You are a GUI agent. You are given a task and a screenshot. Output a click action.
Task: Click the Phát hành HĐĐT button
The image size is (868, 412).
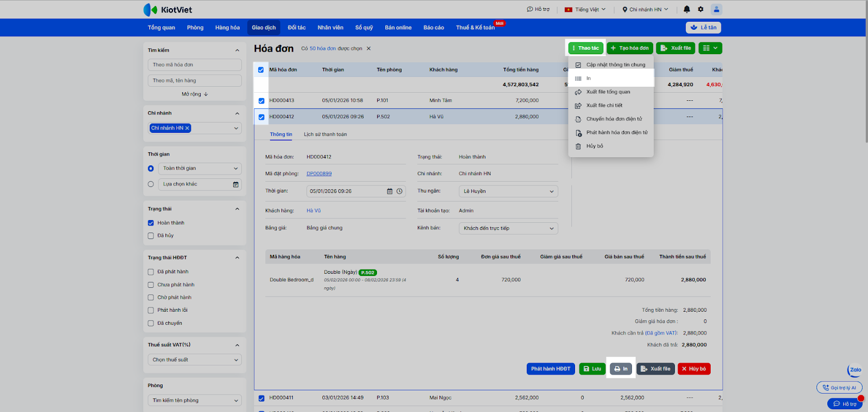(550, 369)
